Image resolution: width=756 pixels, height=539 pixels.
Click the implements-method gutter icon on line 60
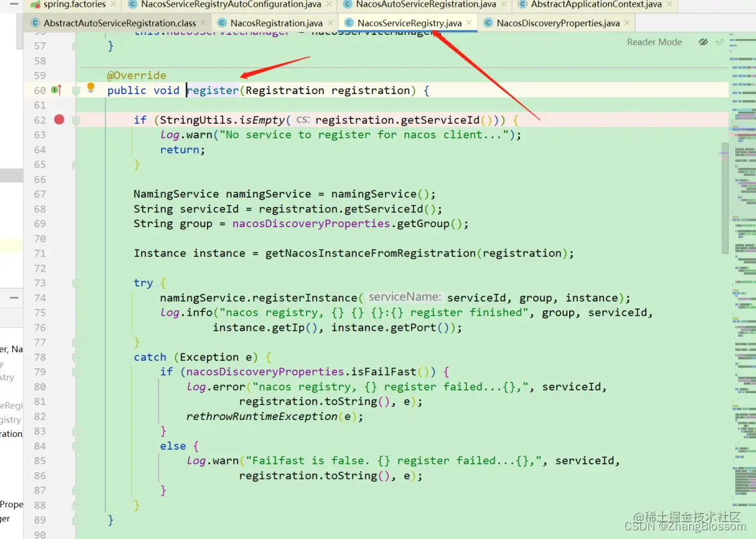click(56, 89)
